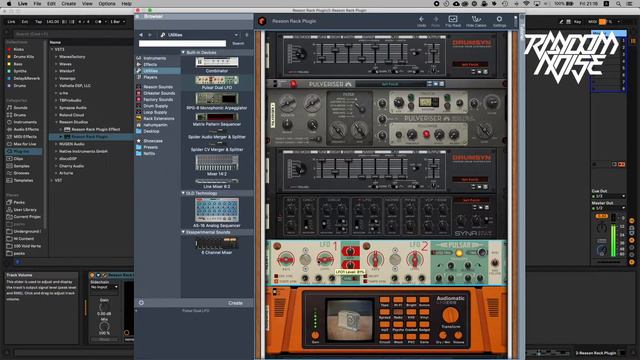Viewport: 640px width, 360px height.
Task: Flip the rack with Flip Rack icon
Action: [x=453, y=21]
